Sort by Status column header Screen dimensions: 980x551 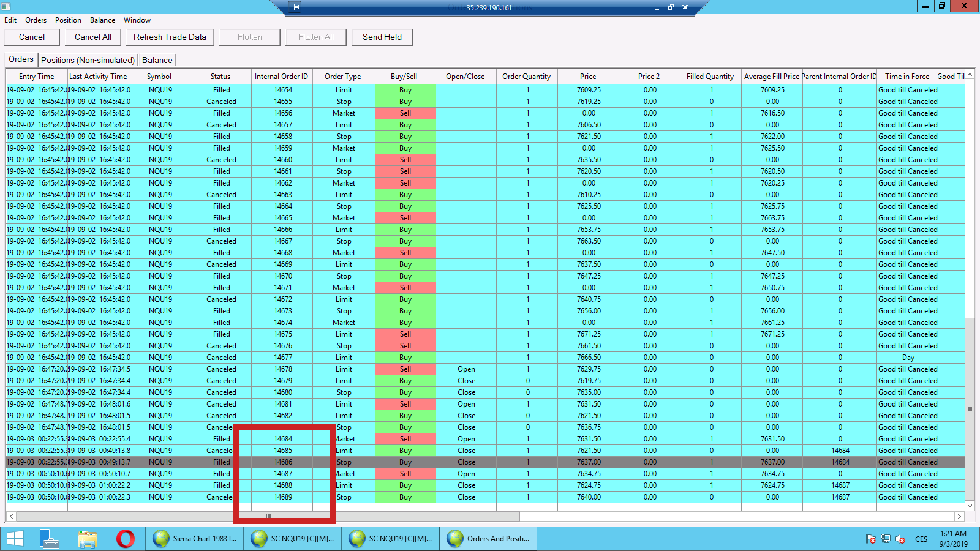[221, 77]
